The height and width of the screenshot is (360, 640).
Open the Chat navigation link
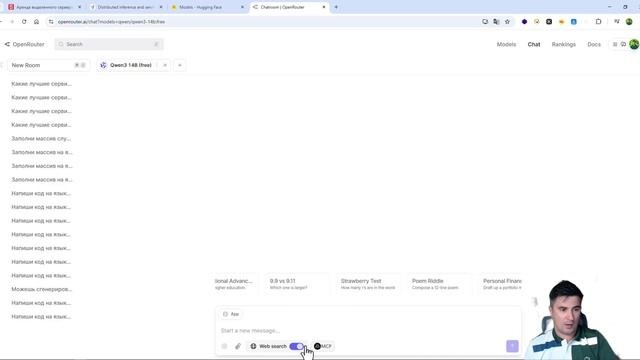coord(534,44)
